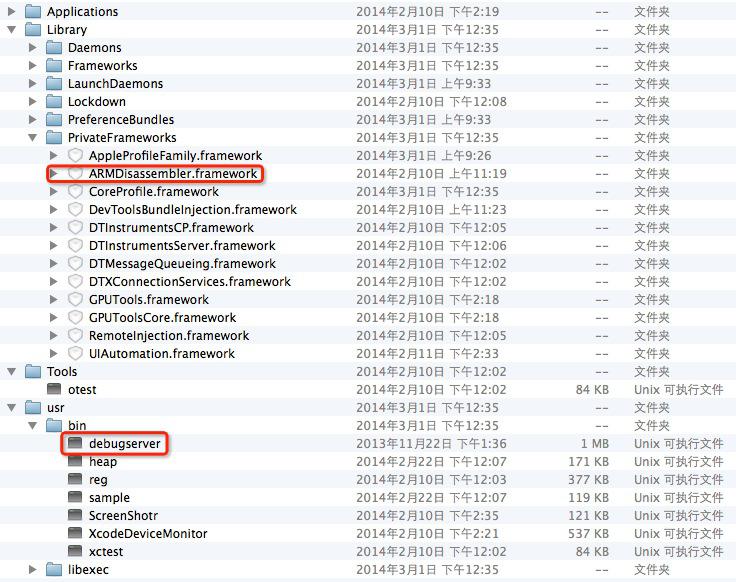Click the Applications folder icon

[x=33, y=11]
